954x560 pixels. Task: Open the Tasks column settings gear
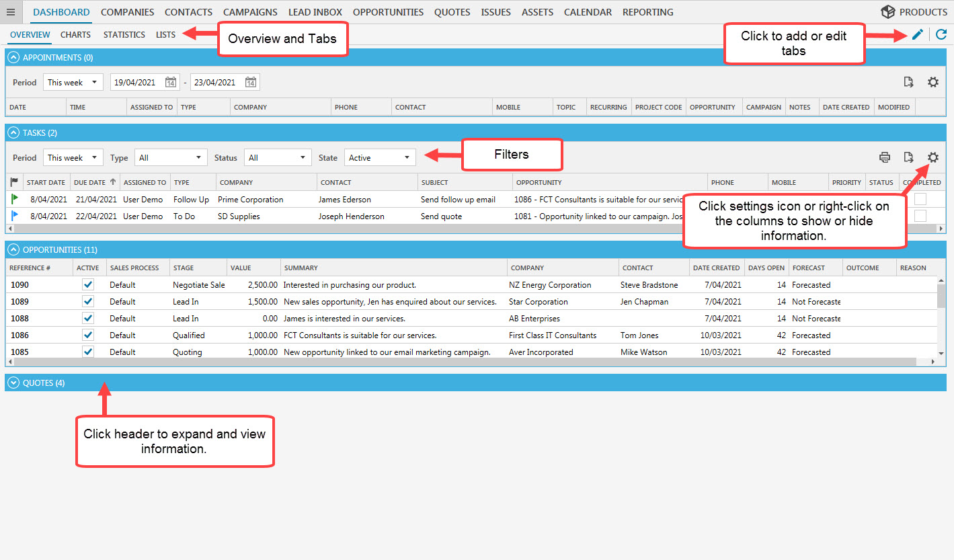click(x=933, y=157)
